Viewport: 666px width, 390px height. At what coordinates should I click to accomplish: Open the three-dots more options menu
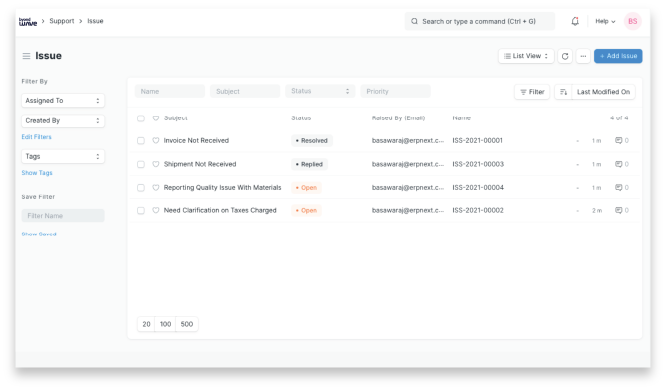coord(583,56)
